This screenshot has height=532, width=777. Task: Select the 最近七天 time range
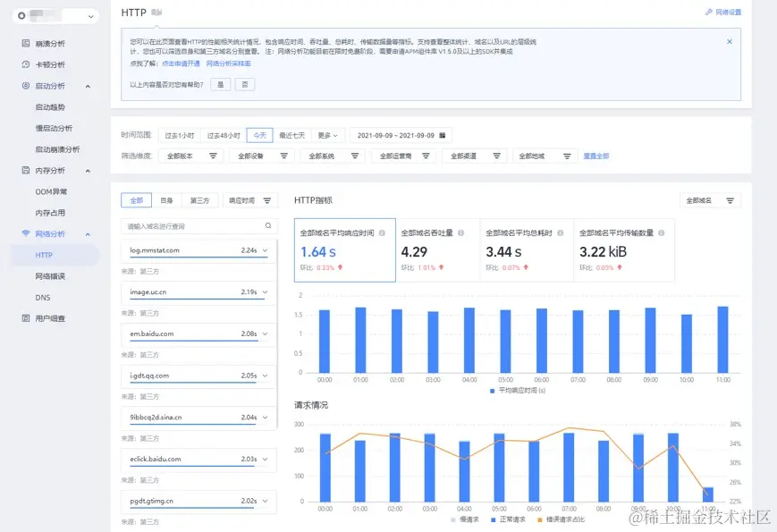click(291, 135)
